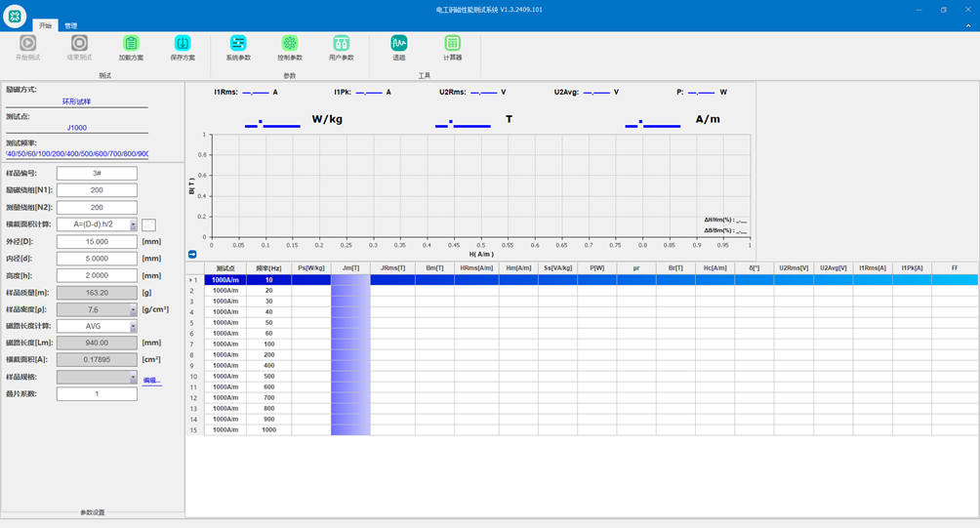Image resolution: width=980 pixels, height=528 pixels.
Task: Click the I1Pk[A] column header
Action: coord(912,268)
